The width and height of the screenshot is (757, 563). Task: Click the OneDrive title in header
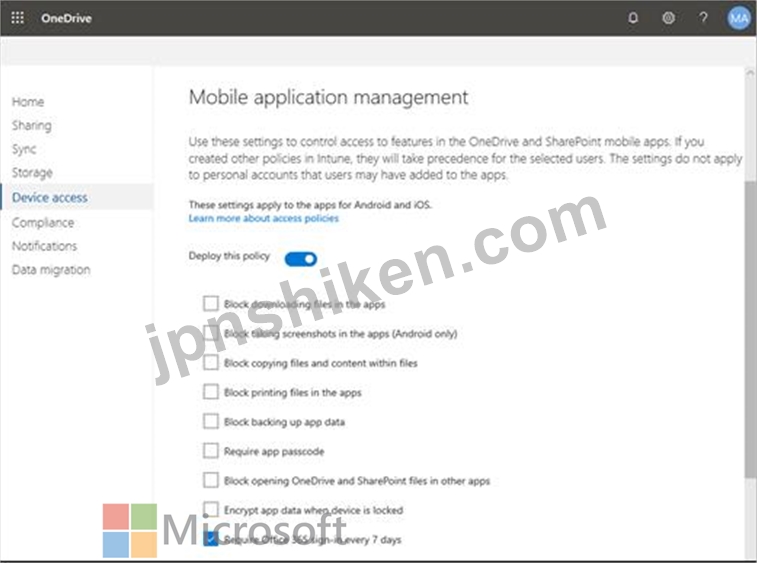[66, 18]
